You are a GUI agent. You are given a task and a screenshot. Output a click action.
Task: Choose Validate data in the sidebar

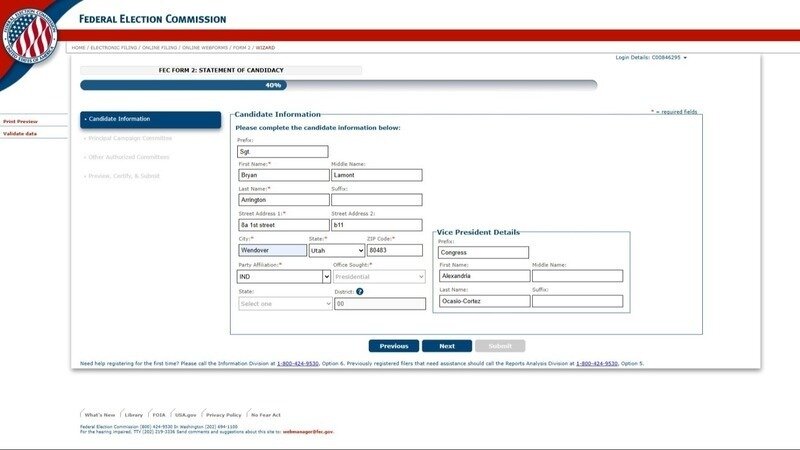click(20, 133)
